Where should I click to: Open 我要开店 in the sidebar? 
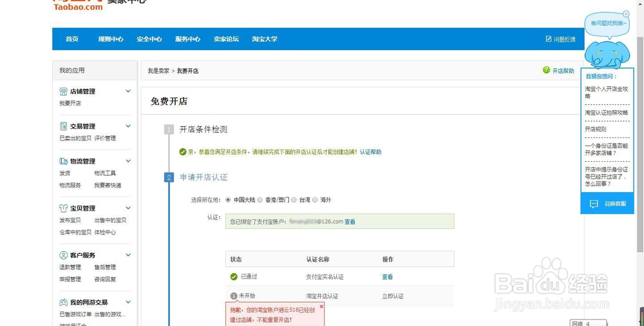point(70,103)
